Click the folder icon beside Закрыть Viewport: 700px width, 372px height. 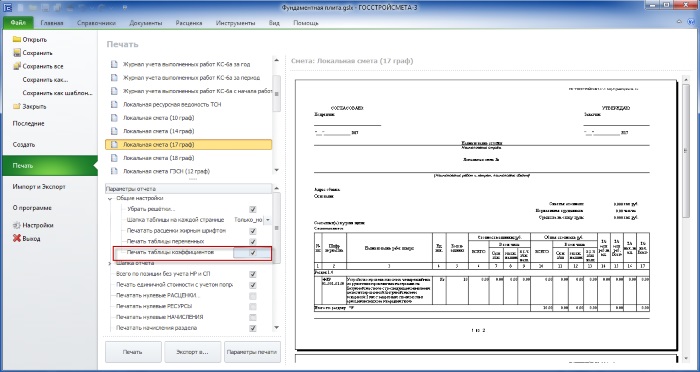click(x=17, y=106)
